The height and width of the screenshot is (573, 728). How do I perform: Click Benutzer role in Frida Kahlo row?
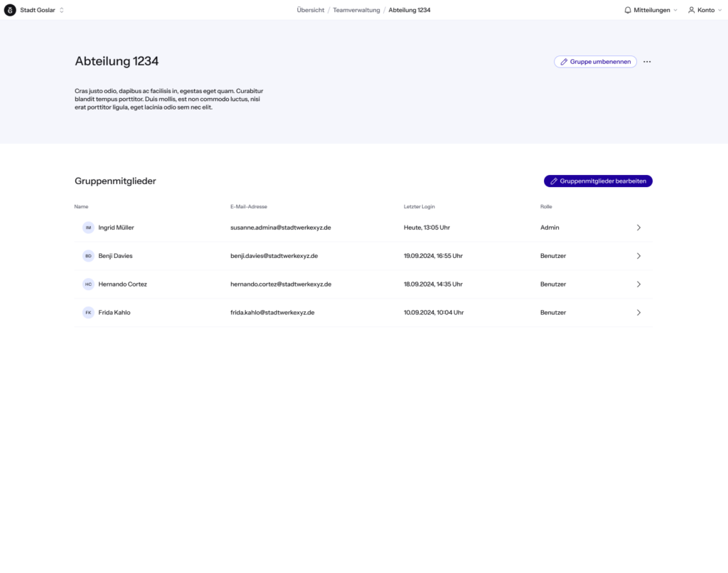tap(553, 313)
